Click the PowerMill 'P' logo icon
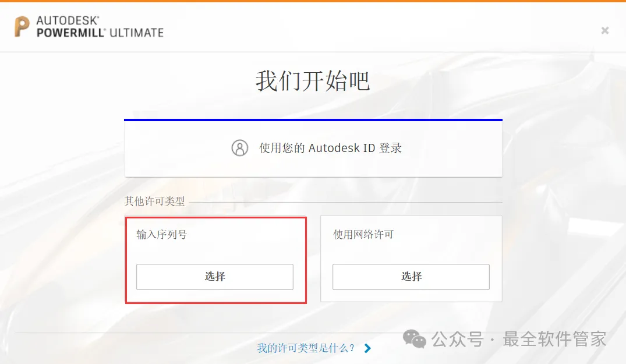The width and height of the screenshot is (626, 364). 22,27
